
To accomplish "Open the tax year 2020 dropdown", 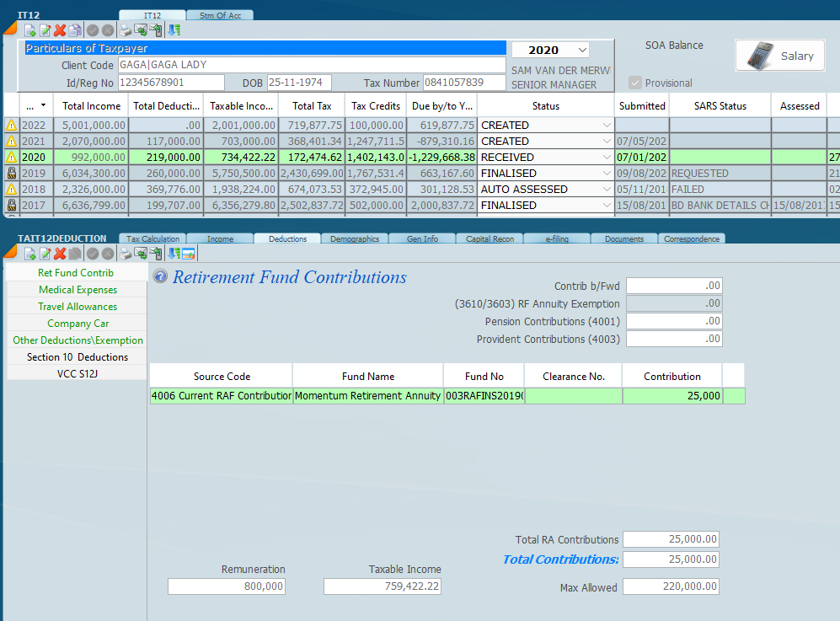I will tap(581, 51).
